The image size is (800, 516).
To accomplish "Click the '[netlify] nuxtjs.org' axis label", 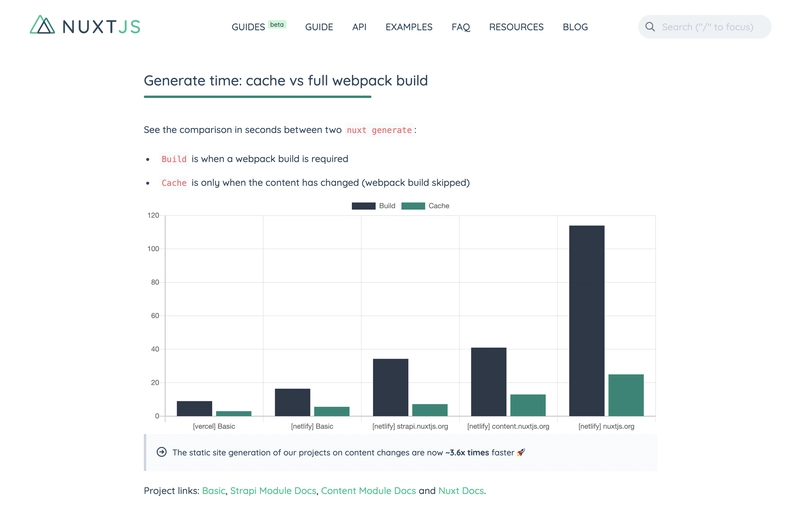I will click(606, 426).
